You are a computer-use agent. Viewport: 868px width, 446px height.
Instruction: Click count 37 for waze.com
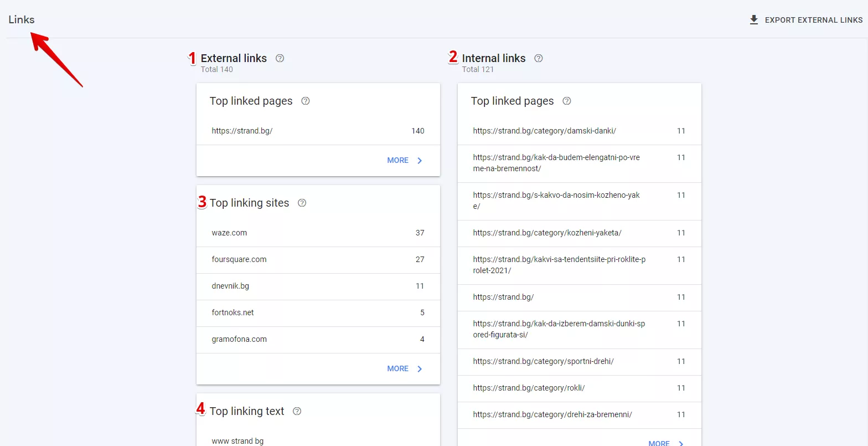tap(420, 233)
